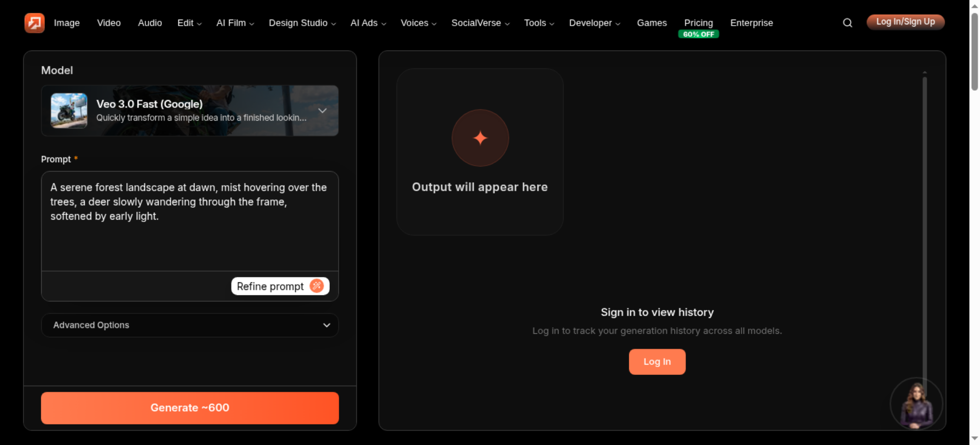980x445 pixels.
Task: Open the Enterprise page
Action: tap(751, 23)
